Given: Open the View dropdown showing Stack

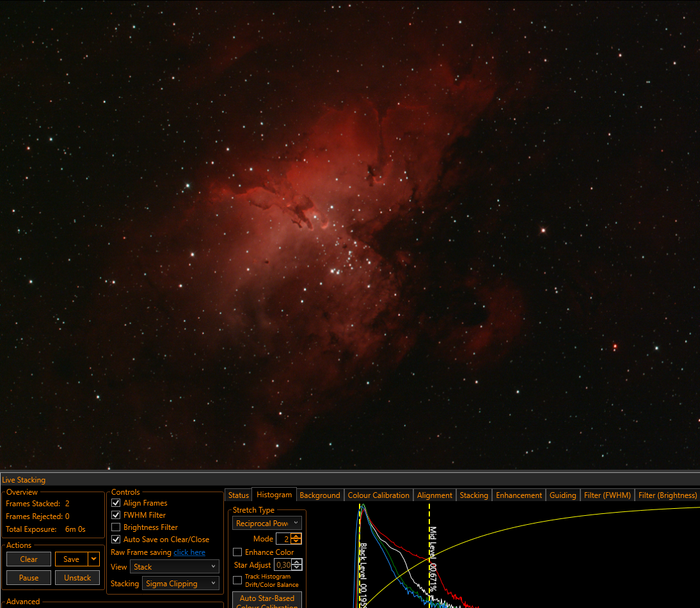Looking at the screenshot, I should point(175,566).
